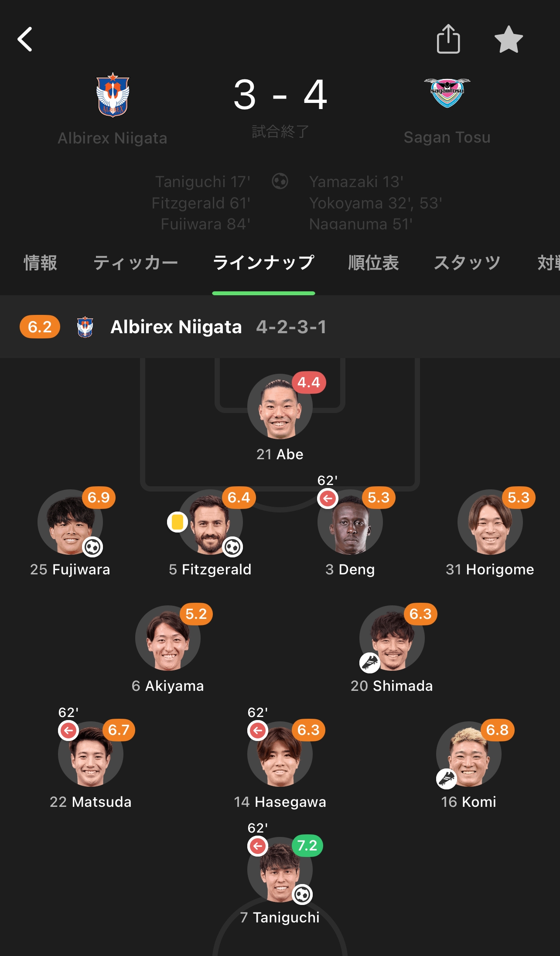Tap Matsuda's substitution arrow icon
The image size is (560, 956).
point(68,731)
